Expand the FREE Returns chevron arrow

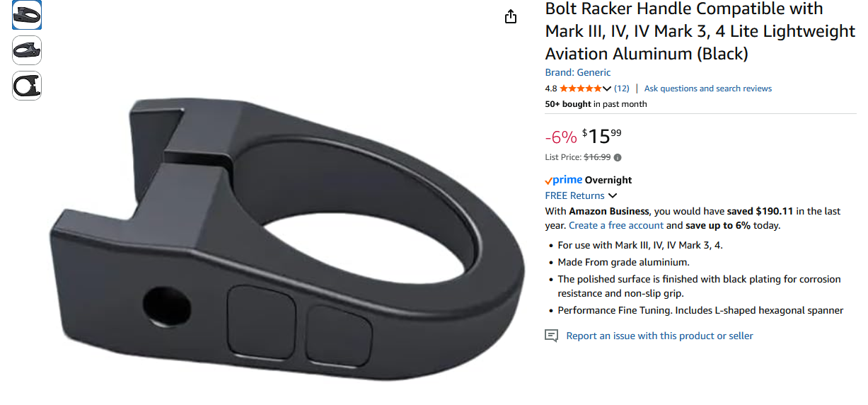tap(613, 196)
